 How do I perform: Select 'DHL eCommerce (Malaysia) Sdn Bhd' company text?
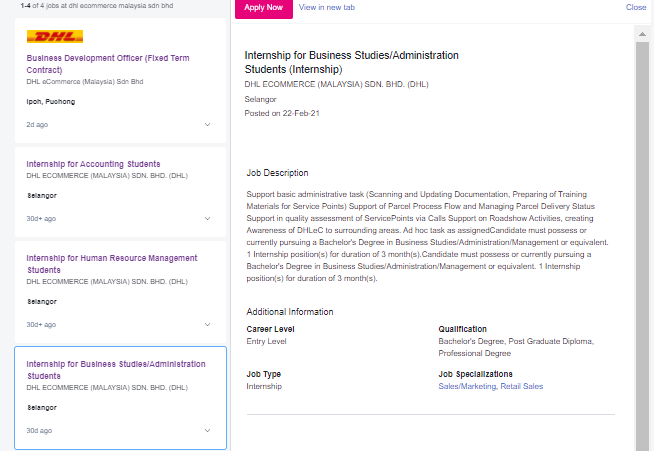(85, 82)
